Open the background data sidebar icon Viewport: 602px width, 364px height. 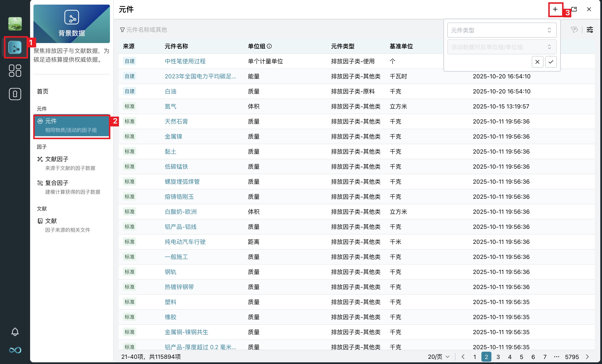tap(15, 48)
